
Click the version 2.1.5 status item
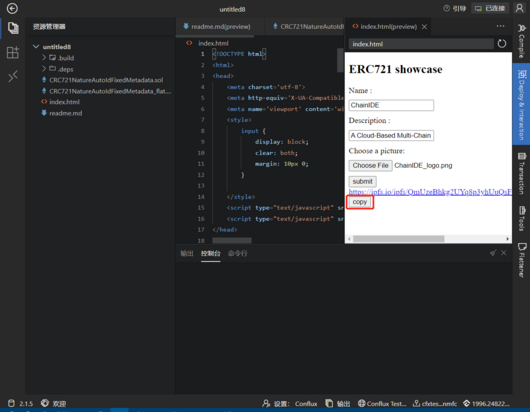(x=21, y=403)
